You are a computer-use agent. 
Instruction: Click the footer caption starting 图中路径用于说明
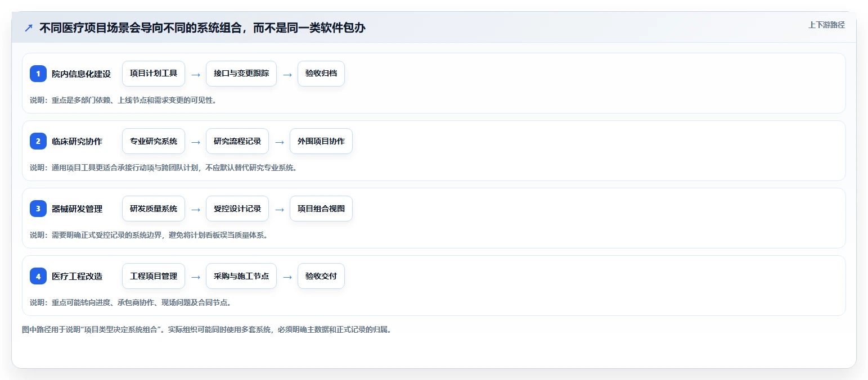(206, 329)
